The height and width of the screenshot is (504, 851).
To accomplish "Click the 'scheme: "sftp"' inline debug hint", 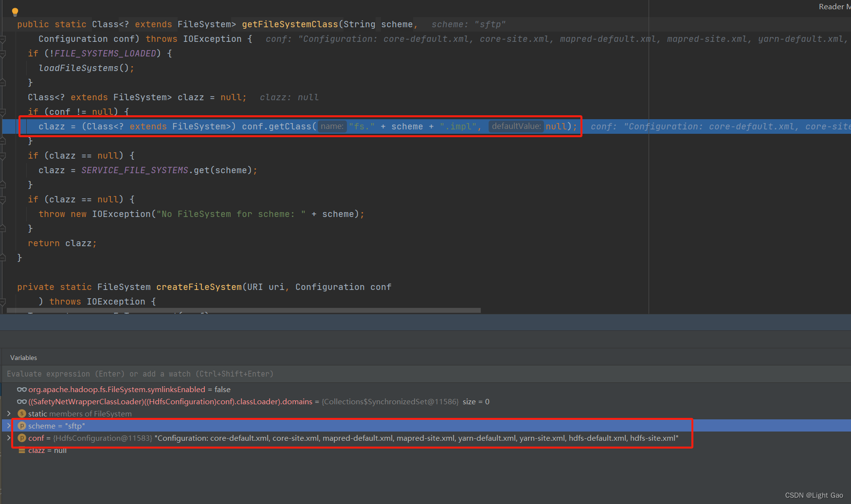I will click(469, 24).
